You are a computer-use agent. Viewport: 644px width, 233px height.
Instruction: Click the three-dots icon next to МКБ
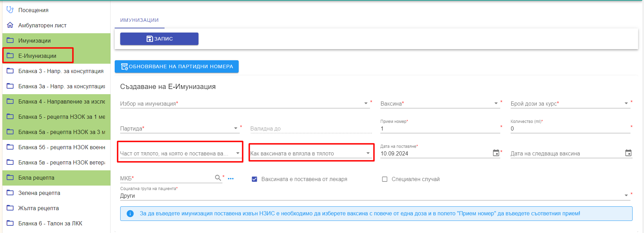231,179
